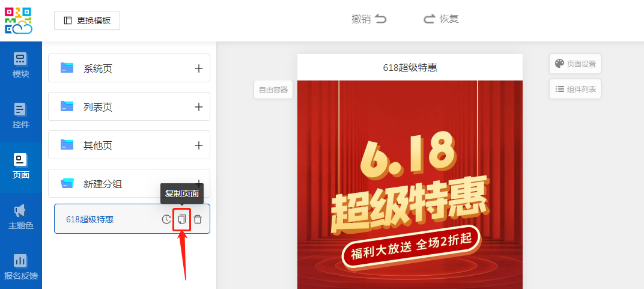Redo with the 恢复 button
Viewport: 644px width, 289px height.
tap(441, 19)
